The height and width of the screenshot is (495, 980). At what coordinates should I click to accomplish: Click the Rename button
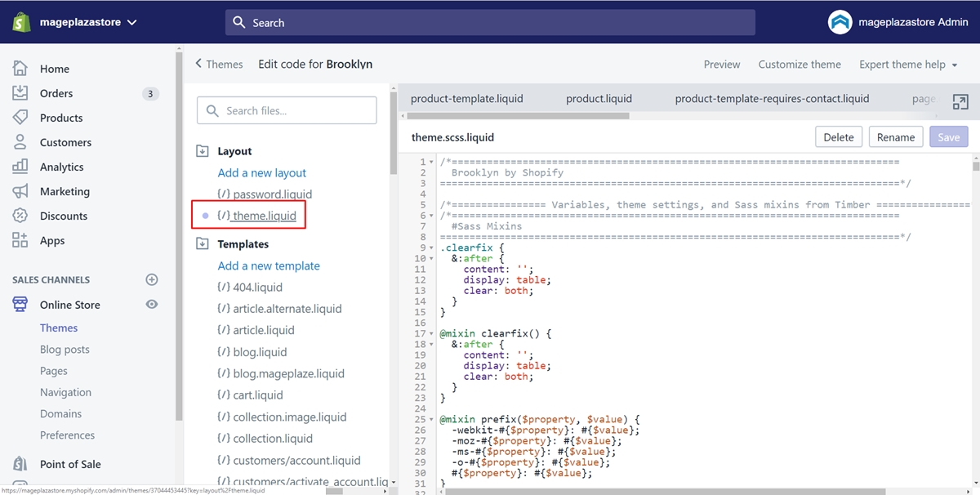896,137
